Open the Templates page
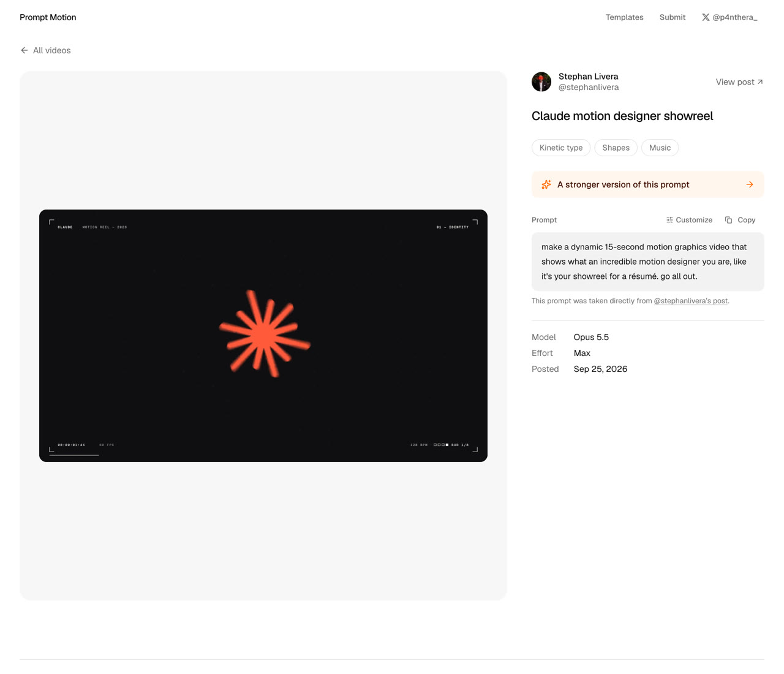This screenshot has width=784, height=674. pos(624,17)
